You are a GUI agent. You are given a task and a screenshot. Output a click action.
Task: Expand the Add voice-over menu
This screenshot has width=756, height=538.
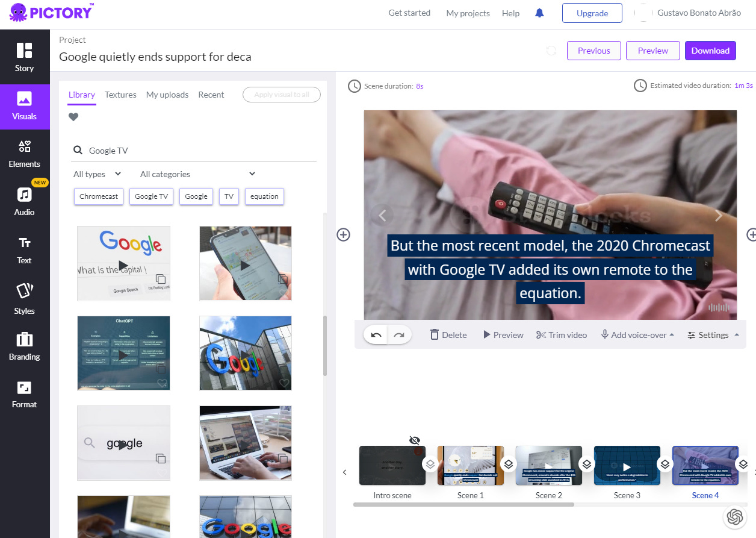click(637, 335)
